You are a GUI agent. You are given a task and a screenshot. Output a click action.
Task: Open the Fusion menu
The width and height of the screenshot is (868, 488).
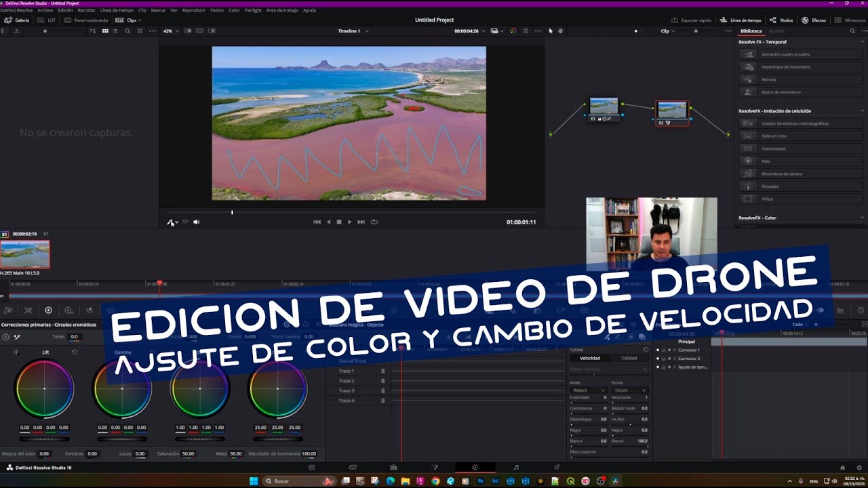coord(217,11)
